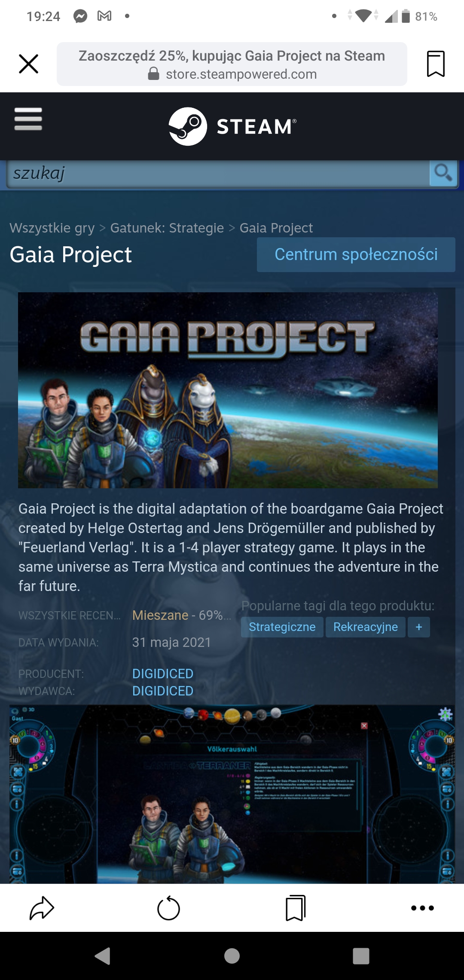Close the browser tab with the X
Viewport: 464px width, 980px height.
click(x=29, y=64)
